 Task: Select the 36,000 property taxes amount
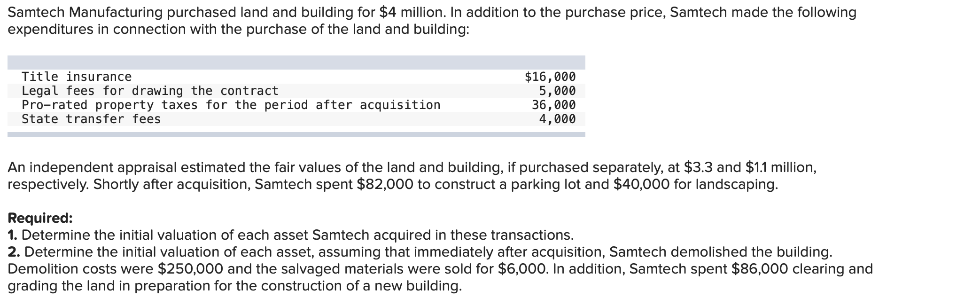[x=554, y=105]
